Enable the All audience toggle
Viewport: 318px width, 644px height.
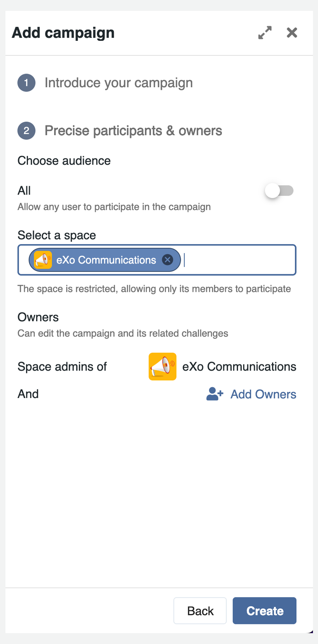279,191
